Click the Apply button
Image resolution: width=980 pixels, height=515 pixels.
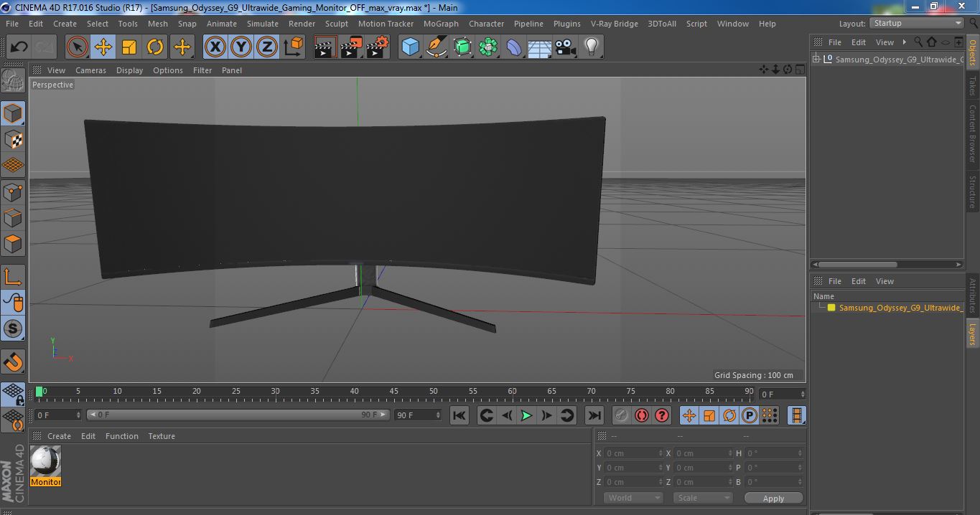point(773,498)
